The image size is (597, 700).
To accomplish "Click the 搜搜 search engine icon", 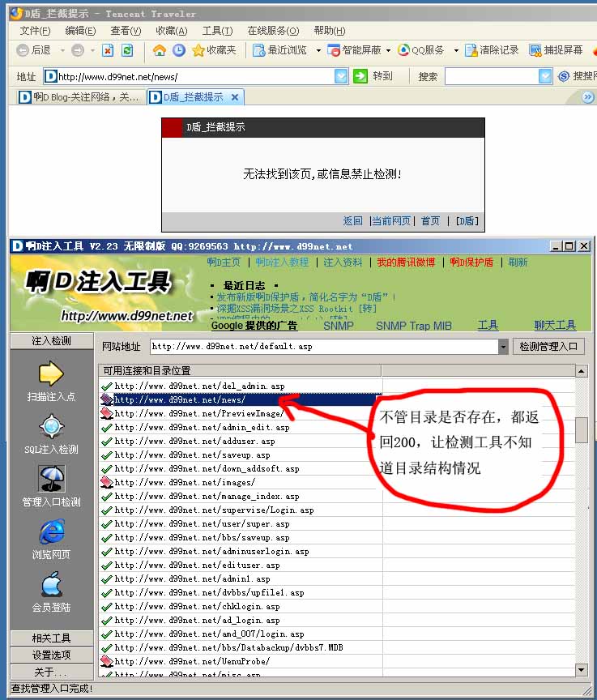I will coord(564,76).
